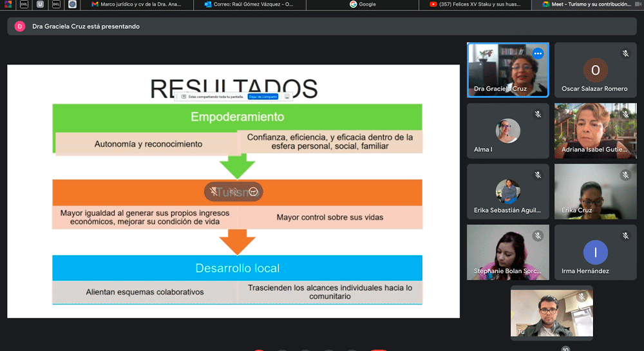Click Erika Sebastián's muted microphone icon

538,175
